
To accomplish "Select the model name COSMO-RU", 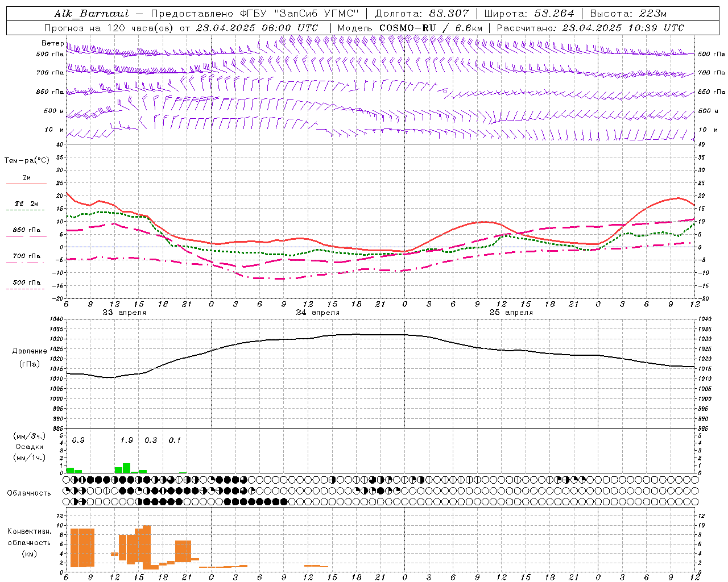I will coord(408,28).
